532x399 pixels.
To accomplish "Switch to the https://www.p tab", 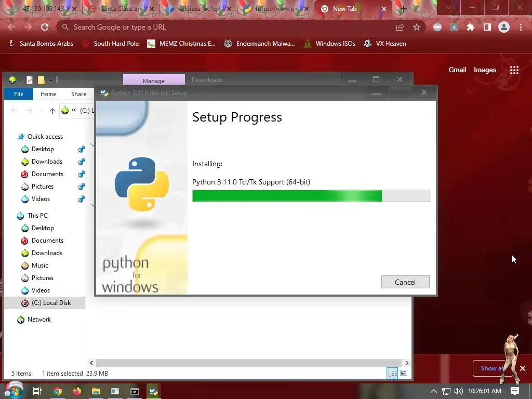I will click(275, 9).
